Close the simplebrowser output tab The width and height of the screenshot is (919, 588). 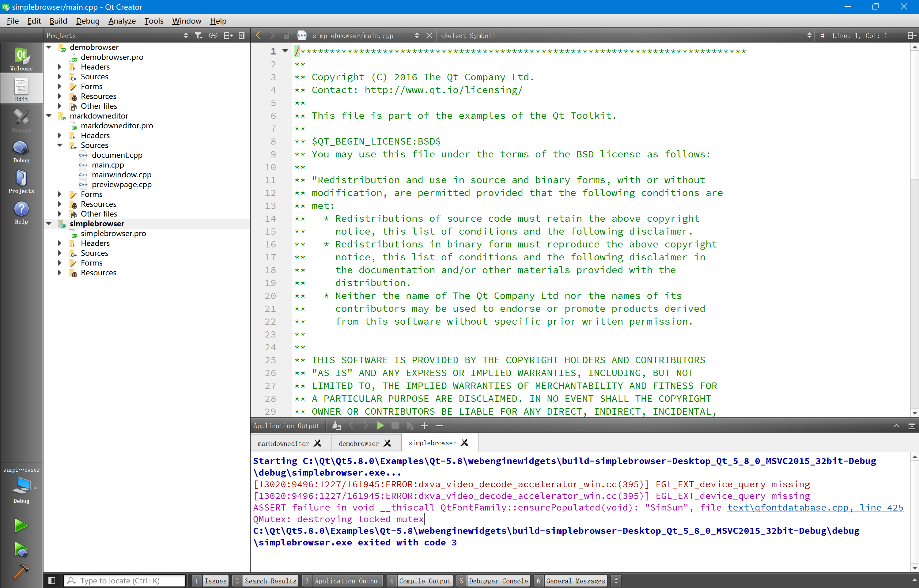tap(464, 443)
